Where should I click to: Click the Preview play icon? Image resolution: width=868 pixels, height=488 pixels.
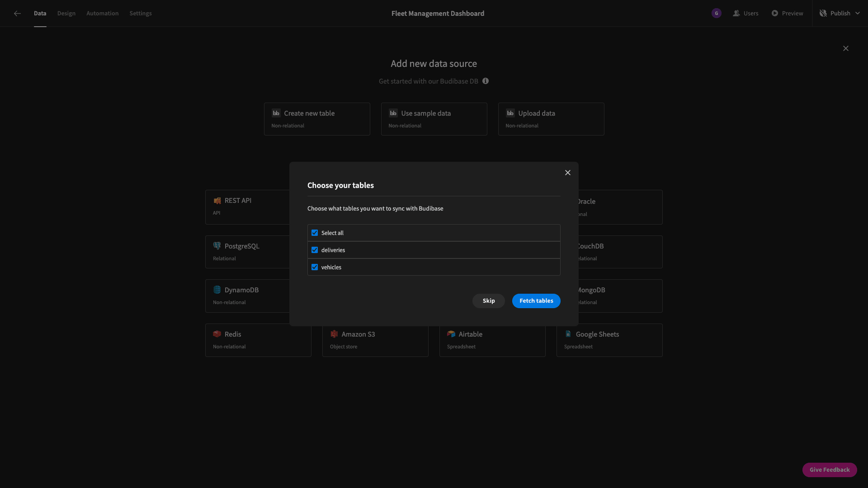775,14
